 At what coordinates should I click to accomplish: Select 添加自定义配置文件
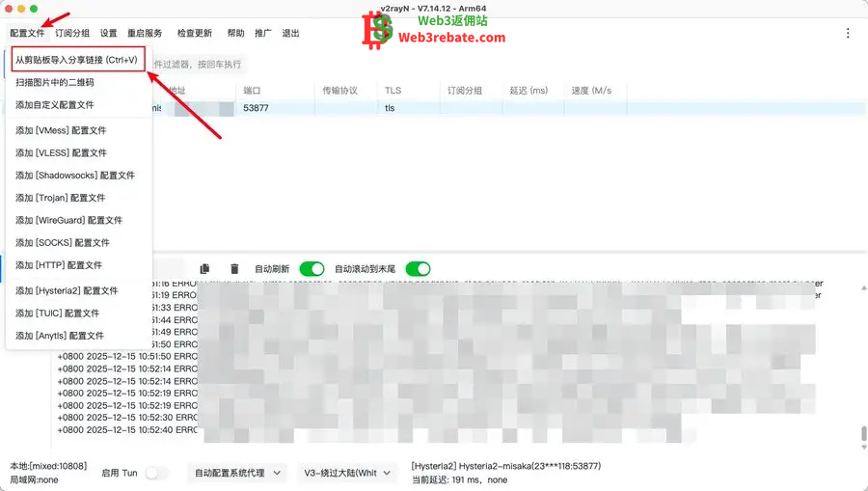tap(79, 104)
